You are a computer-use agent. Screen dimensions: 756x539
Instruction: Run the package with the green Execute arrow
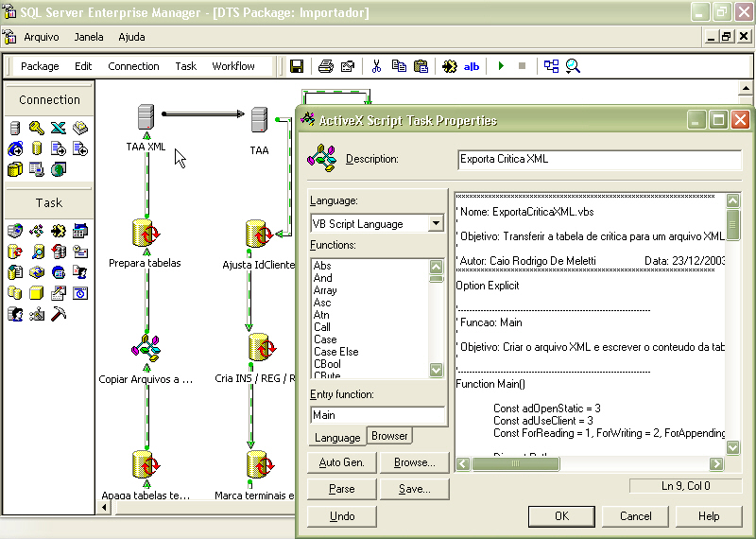click(x=501, y=65)
